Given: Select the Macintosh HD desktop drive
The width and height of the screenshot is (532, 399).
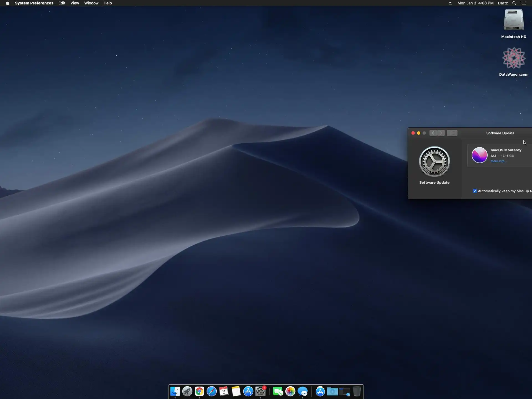Looking at the screenshot, I should coord(513,21).
